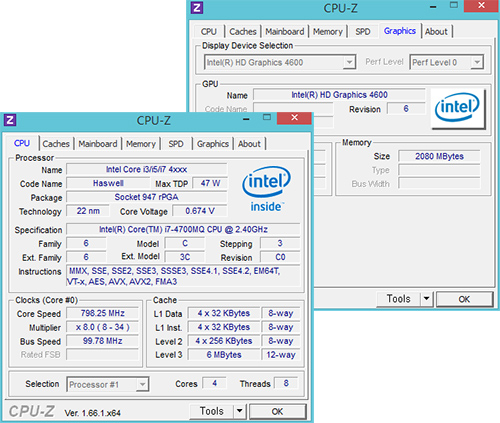Switch to Caches tab in front window

[56, 144]
